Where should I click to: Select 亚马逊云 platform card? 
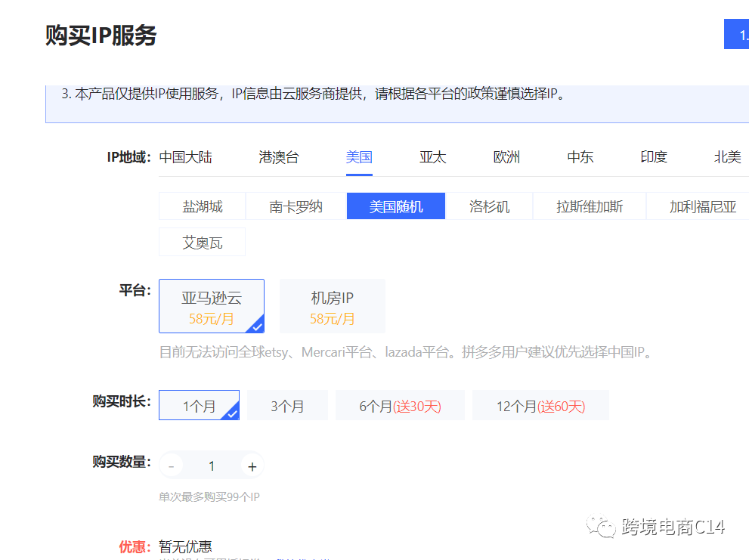tap(212, 306)
